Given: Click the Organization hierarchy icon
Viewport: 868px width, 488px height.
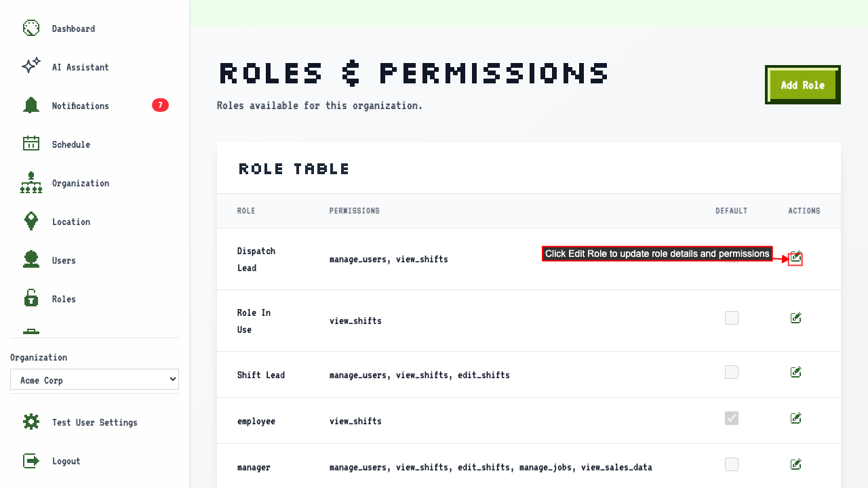Looking at the screenshot, I should point(31,183).
